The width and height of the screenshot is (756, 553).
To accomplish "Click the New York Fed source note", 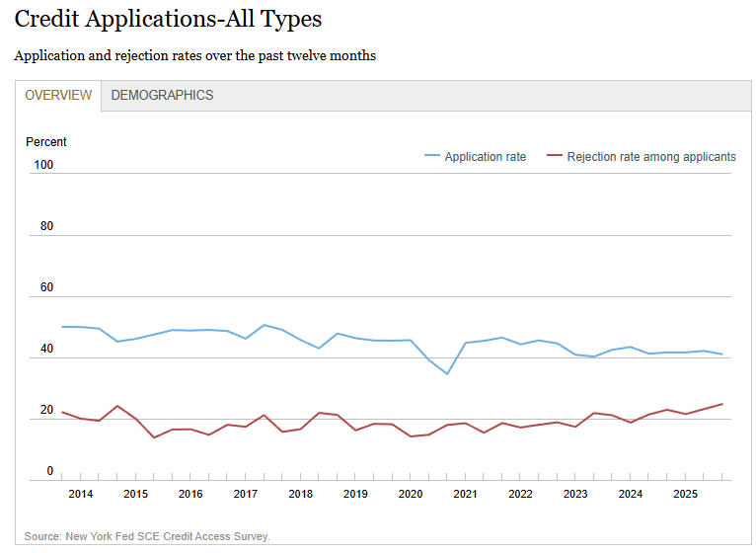I will point(147,536).
